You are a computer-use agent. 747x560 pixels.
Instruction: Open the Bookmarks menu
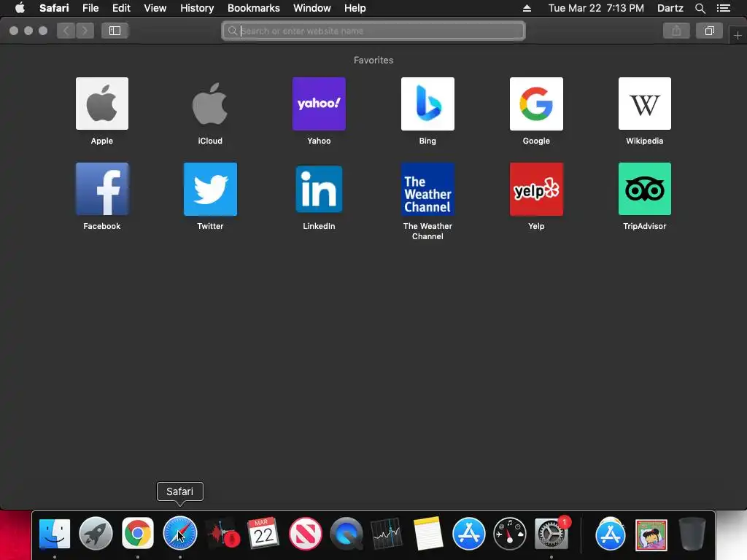[253, 8]
